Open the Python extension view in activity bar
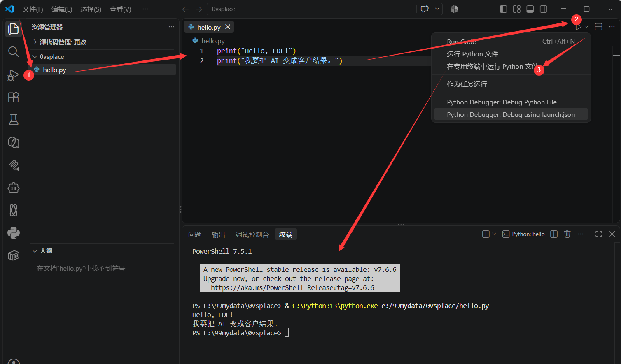 coord(14,233)
